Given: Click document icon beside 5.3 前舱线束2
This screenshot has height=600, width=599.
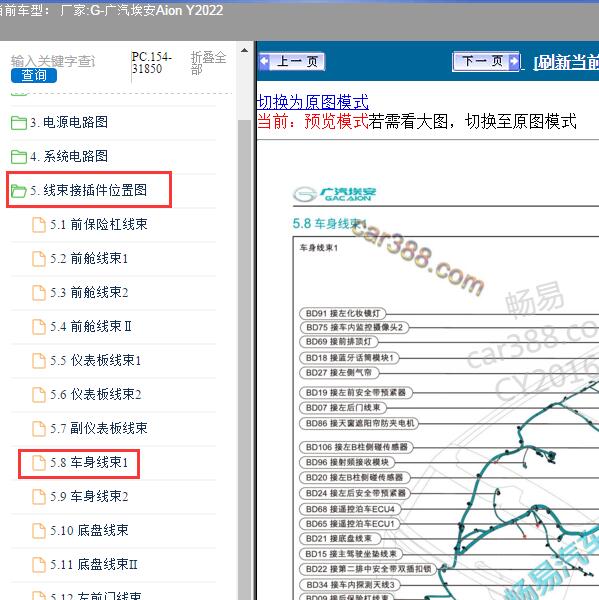Looking at the screenshot, I should [38, 293].
